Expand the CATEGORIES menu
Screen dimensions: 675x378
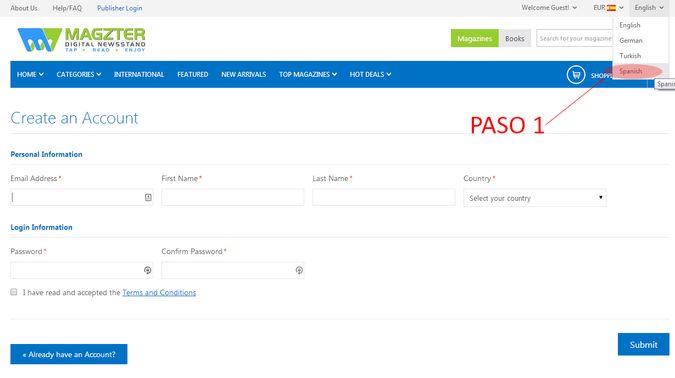click(79, 74)
